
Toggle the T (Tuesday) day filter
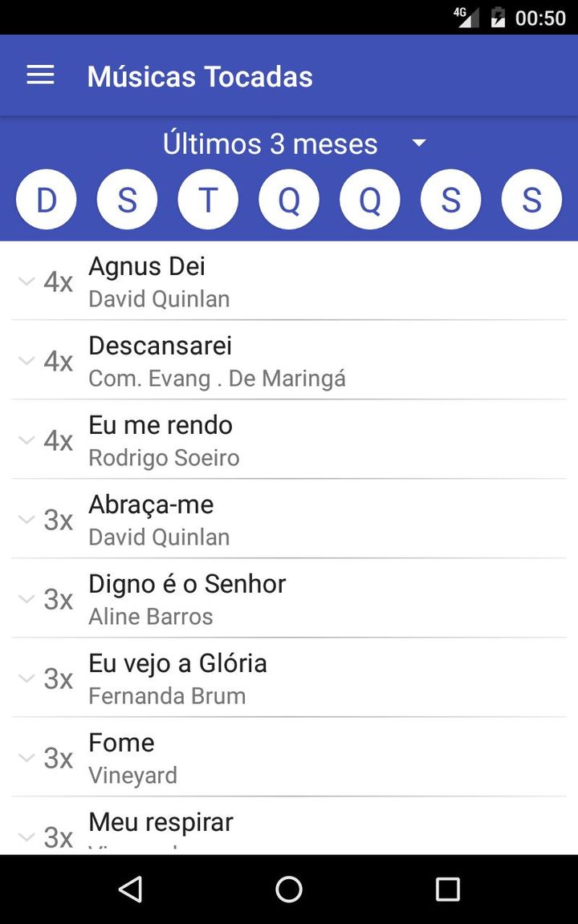[208, 200]
